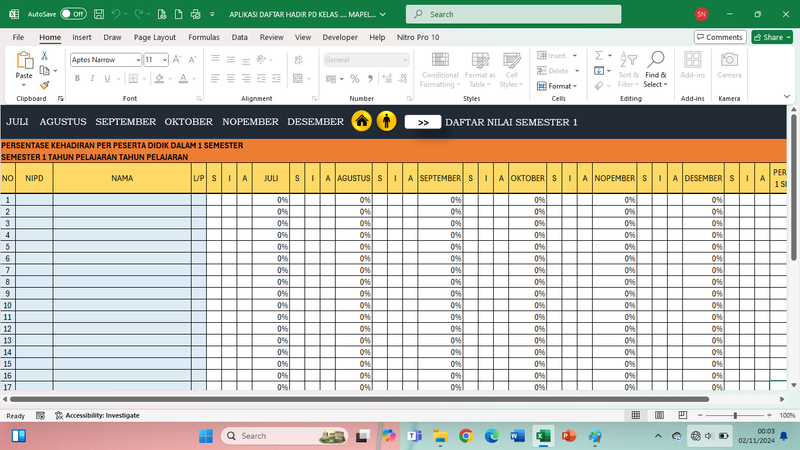Click the horizontal scrollbar of the sheet
The image size is (800, 450).
click(x=359, y=399)
